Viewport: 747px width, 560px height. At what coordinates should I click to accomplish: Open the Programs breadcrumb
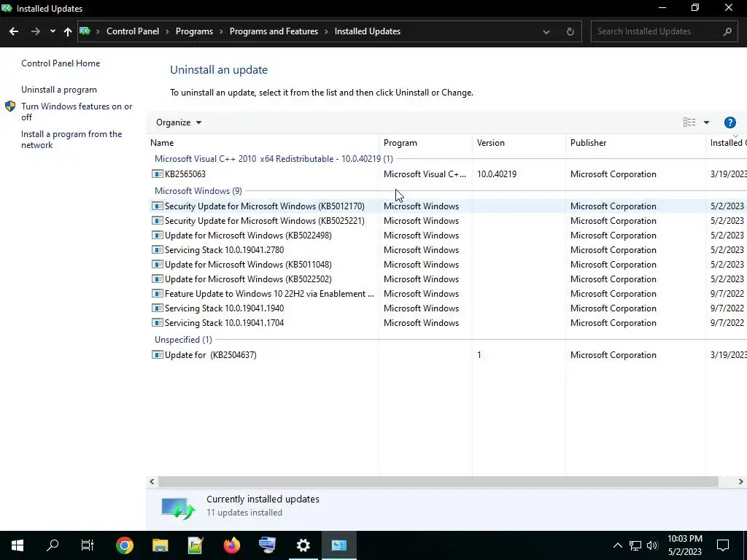click(194, 31)
